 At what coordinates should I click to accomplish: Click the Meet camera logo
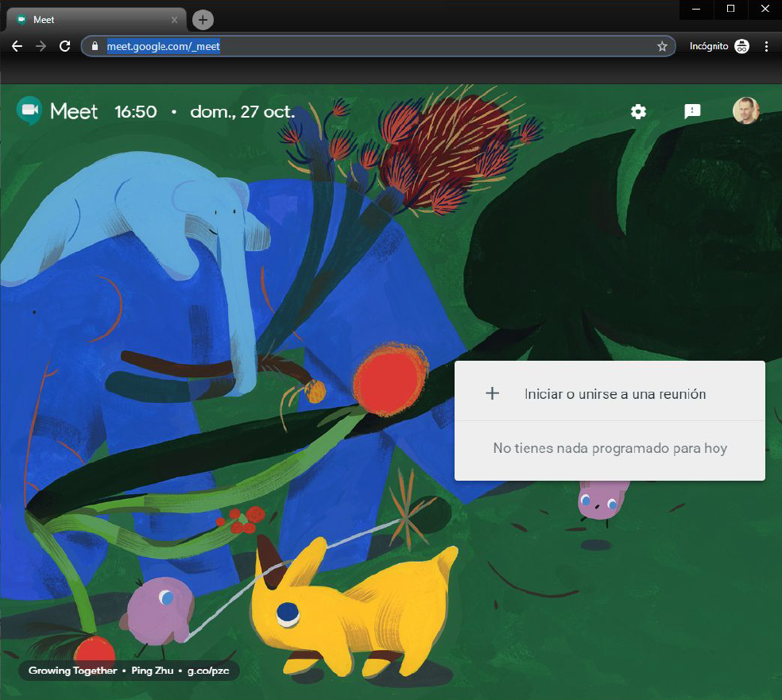coord(29,110)
